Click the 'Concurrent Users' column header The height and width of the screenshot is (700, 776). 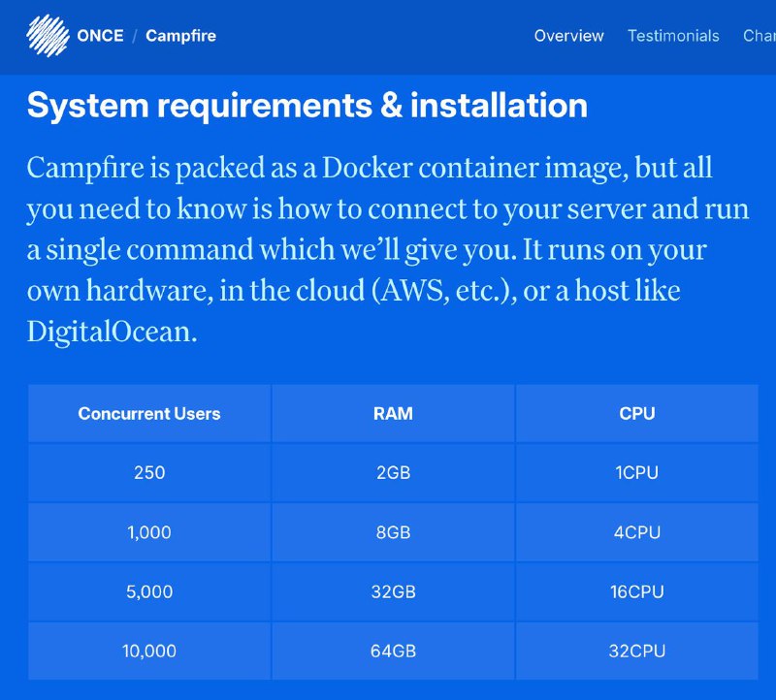149,413
